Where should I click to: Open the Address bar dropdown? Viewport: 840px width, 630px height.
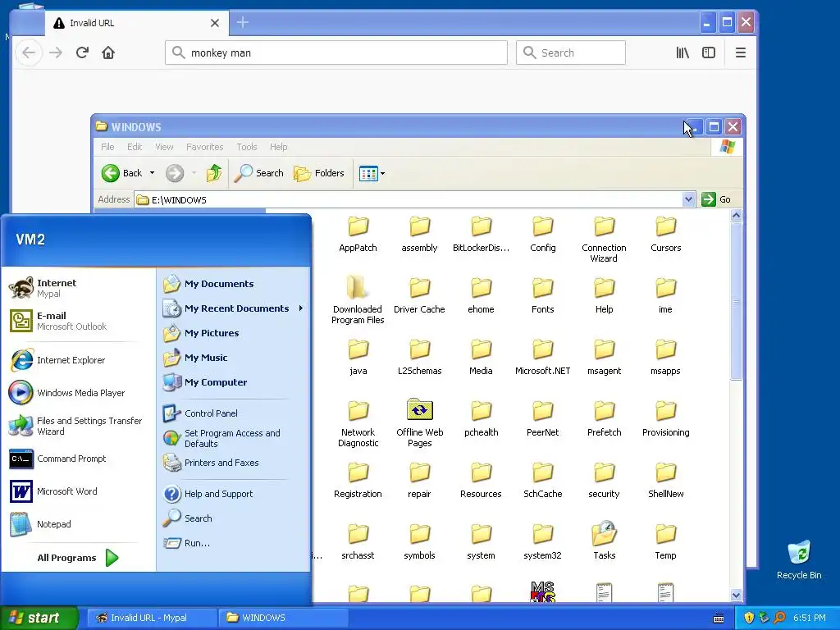click(x=688, y=199)
